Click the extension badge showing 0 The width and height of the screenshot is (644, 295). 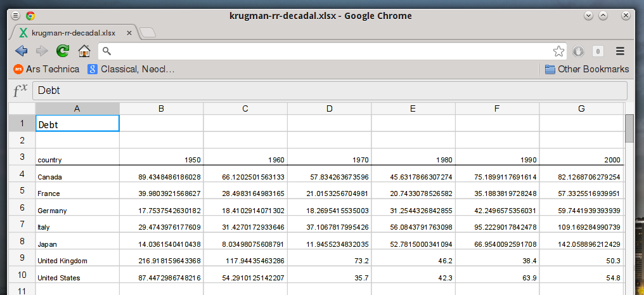point(598,51)
